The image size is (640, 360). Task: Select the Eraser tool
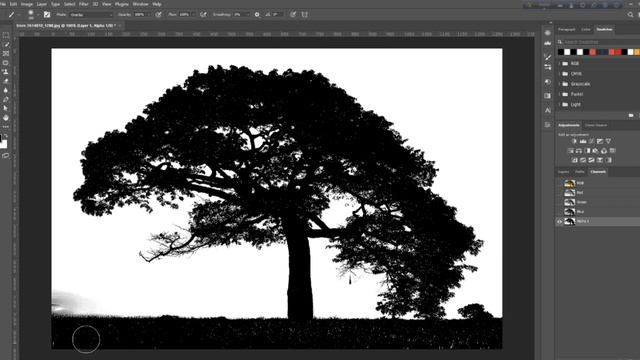coord(6,81)
